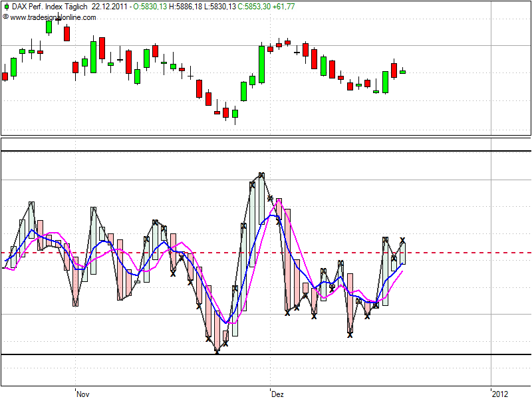532x399 pixels.
Task: Select the high value 'H:5886,18'
Action: coord(186,7)
